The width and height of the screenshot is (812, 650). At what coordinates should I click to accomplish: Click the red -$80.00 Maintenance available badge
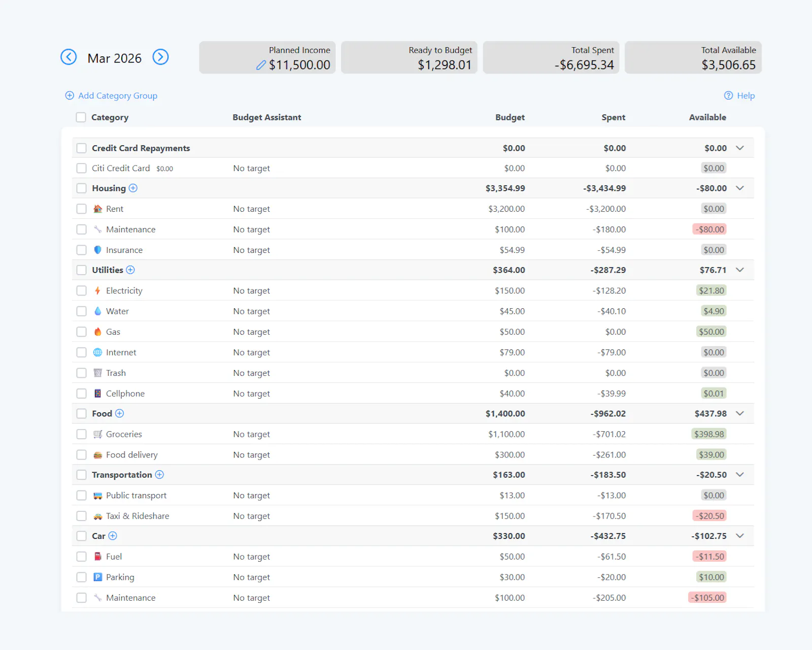709,229
